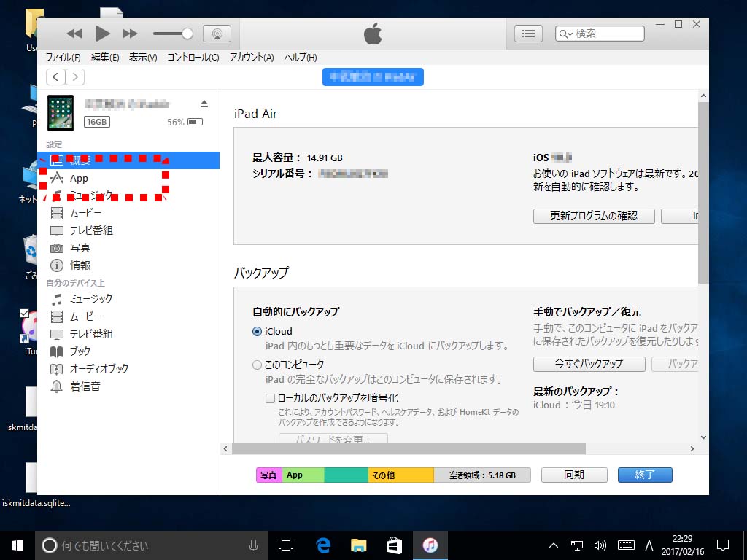Open the アカウント(A) menu

click(x=251, y=58)
